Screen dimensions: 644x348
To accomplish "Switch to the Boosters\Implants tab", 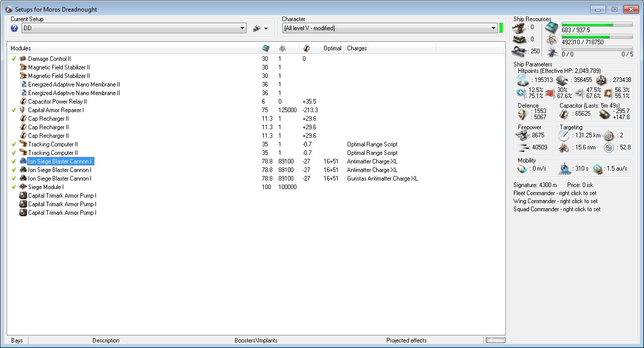I will click(x=256, y=340).
